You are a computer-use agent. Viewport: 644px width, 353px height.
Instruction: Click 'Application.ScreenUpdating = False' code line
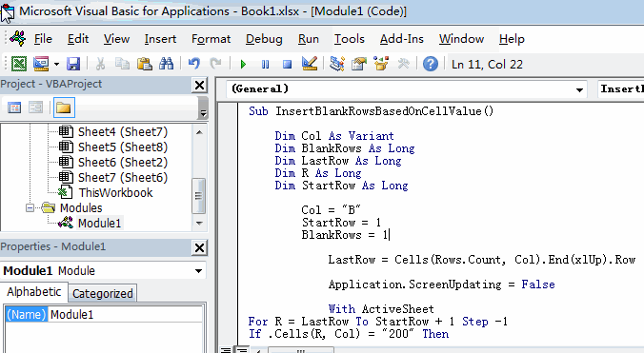click(441, 284)
